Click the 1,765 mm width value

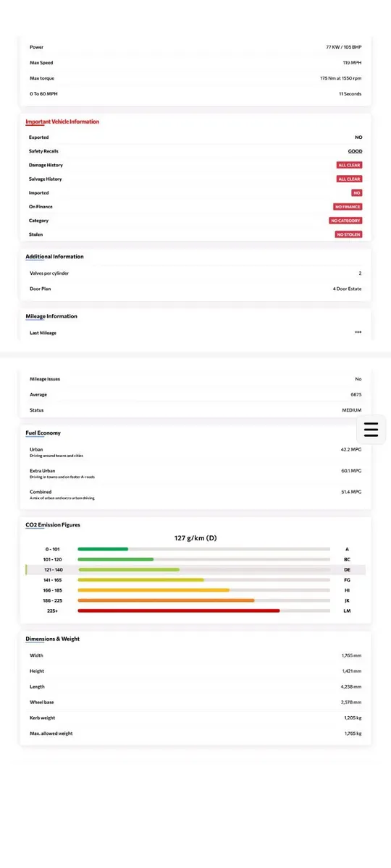coord(352,655)
